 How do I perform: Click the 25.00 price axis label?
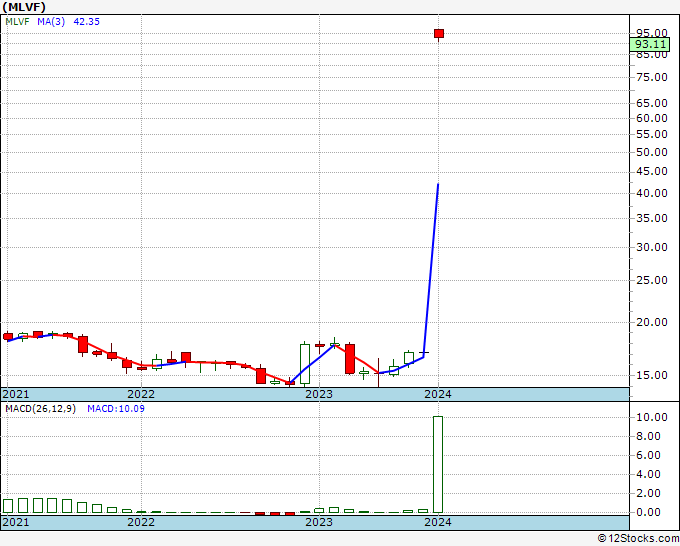[x=652, y=280]
